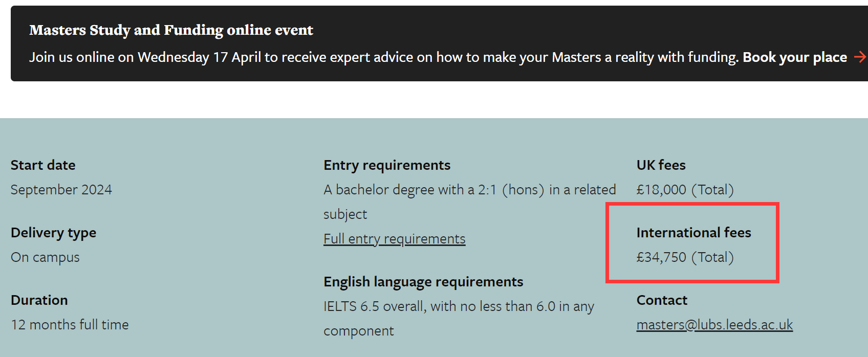The width and height of the screenshot is (868, 357).
Task: Select the On campus text
Action: [x=45, y=257]
